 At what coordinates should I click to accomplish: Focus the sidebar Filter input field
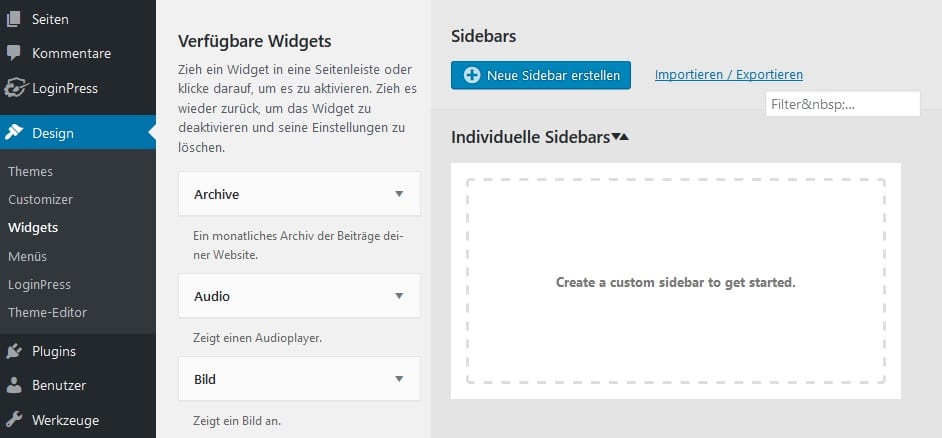point(842,104)
